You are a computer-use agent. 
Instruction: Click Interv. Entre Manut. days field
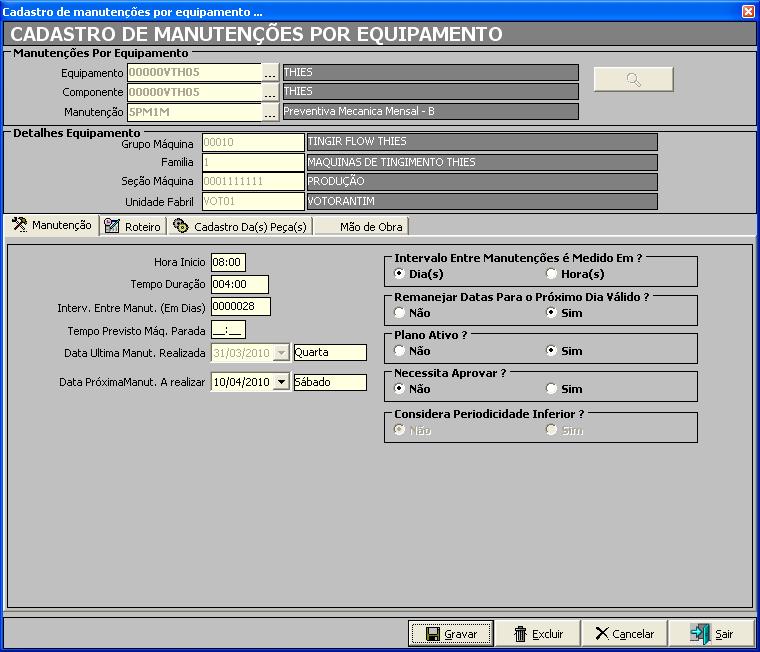(x=240, y=306)
